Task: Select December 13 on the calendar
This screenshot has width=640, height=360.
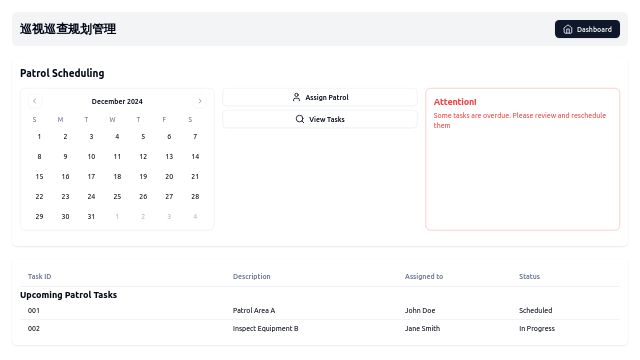Action: (x=169, y=156)
